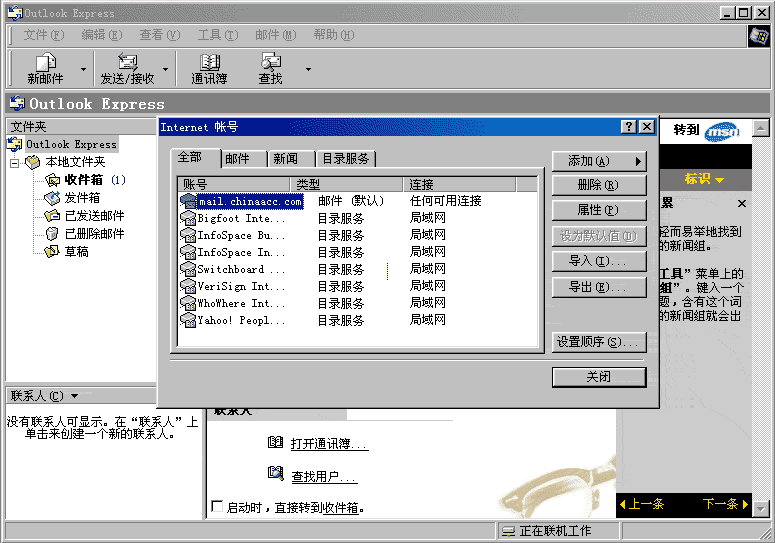
Task: Select the Bigfoot Inte... account name
Action: 241,218
